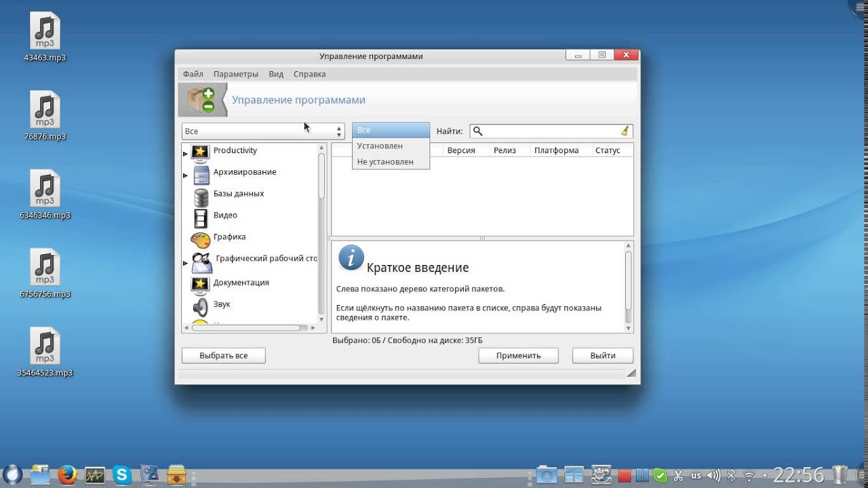Image resolution: width=868 pixels, height=488 pixels.
Task: Click the Применить button
Action: click(x=518, y=355)
